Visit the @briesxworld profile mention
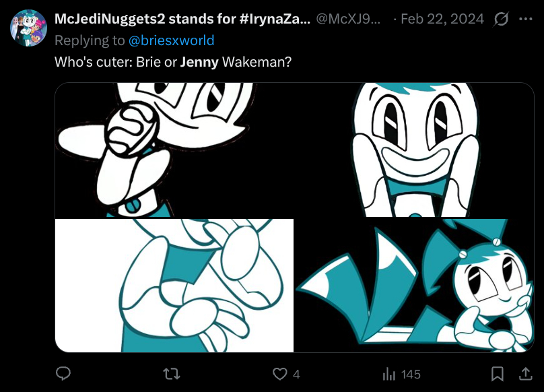This screenshot has height=392, width=544. [171, 40]
